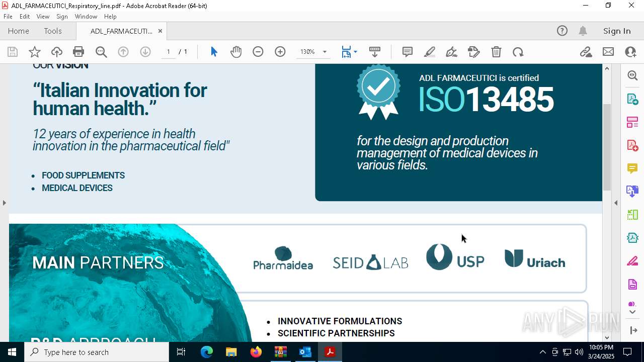Show hidden system tray icons
This screenshot has height=362, width=644.
(x=542, y=352)
